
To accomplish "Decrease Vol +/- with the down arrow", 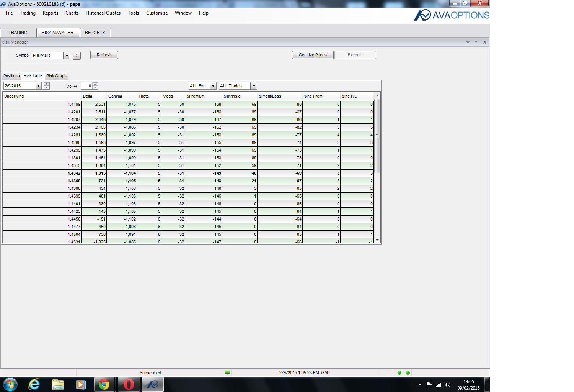I will [x=95, y=88].
